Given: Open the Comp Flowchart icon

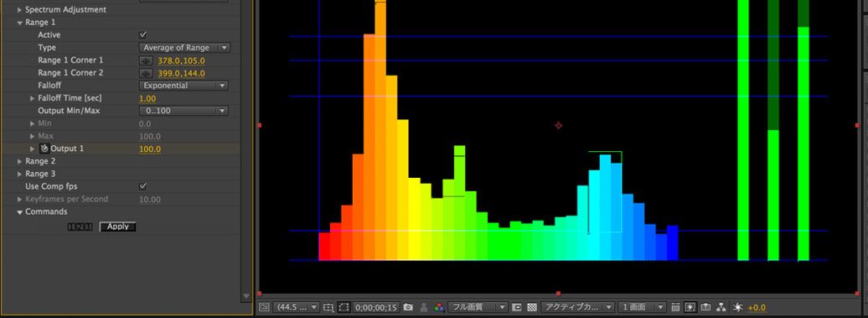Looking at the screenshot, I should (721, 307).
